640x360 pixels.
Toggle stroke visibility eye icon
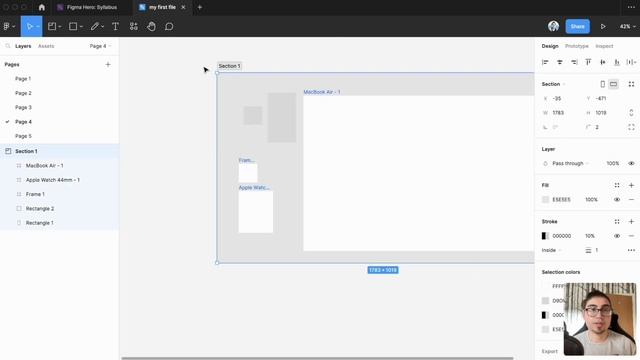pyautogui.click(x=617, y=236)
